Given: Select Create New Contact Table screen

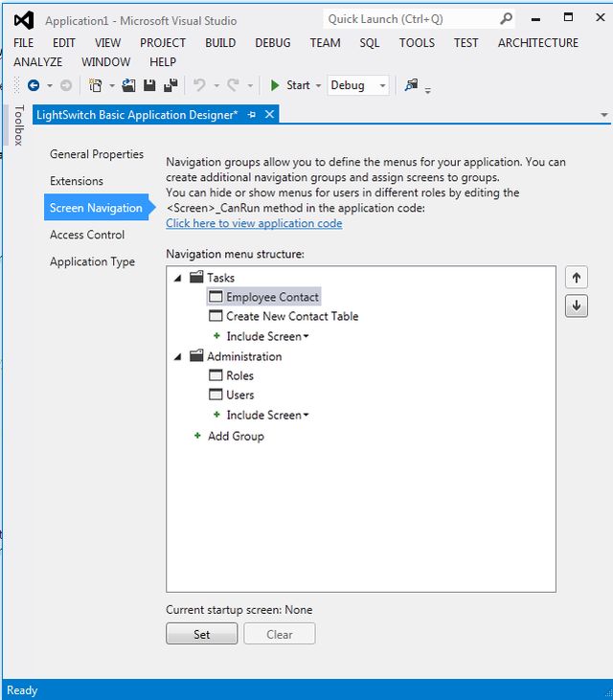Looking at the screenshot, I should (292, 316).
